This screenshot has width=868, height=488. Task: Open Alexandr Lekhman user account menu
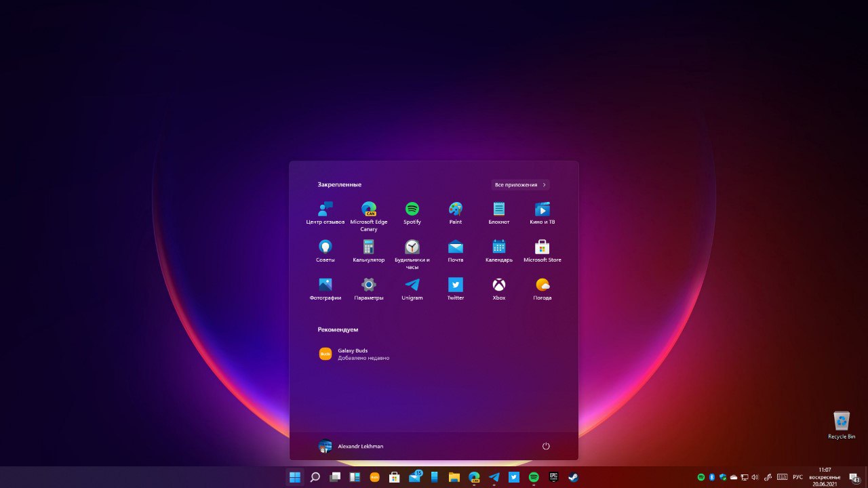click(351, 446)
